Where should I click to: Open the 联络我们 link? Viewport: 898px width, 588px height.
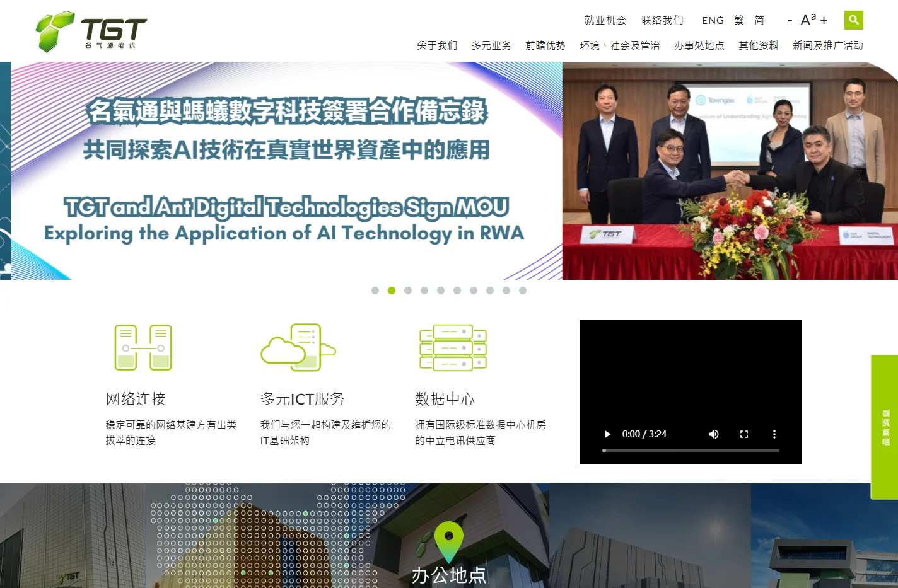point(662,20)
